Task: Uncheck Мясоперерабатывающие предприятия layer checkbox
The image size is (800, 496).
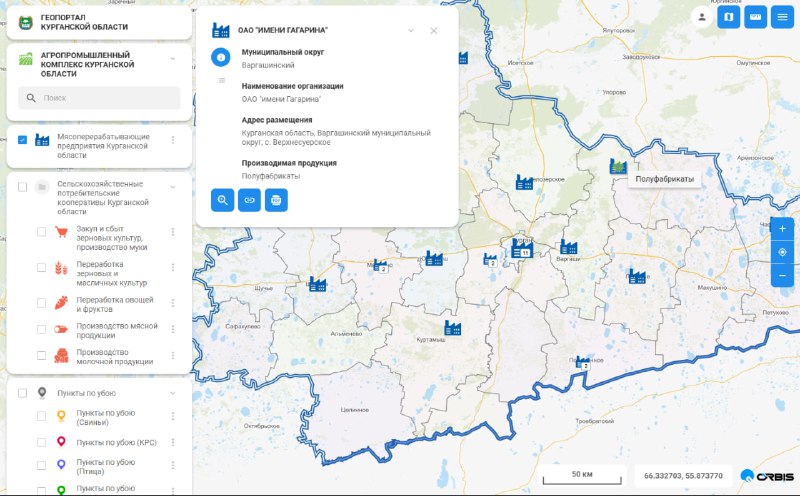Action: coord(22,140)
